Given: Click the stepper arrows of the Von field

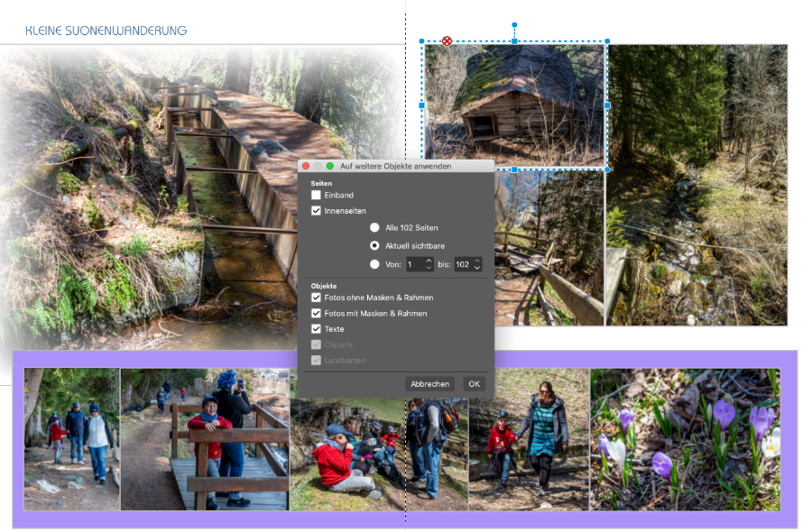Looking at the screenshot, I should [429, 264].
